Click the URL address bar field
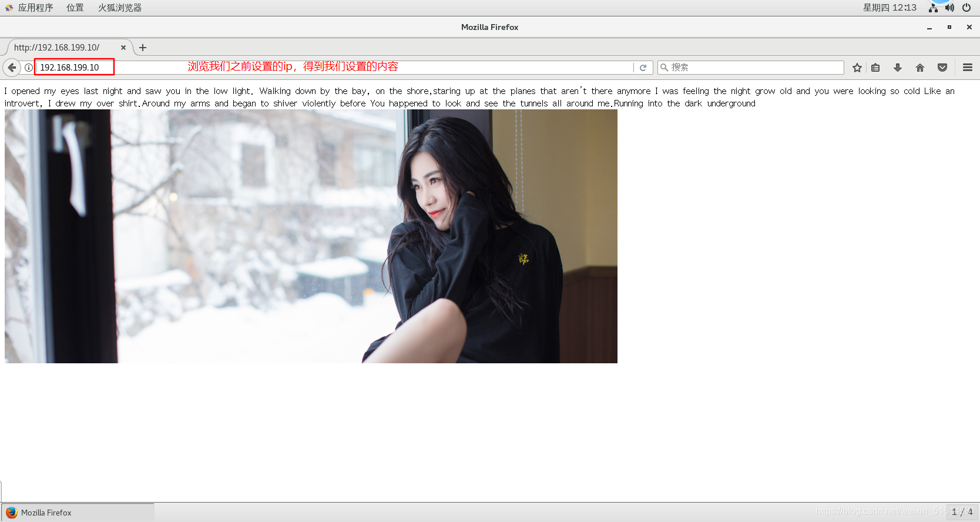Viewport: 980px width, 522px height. click(335, 68)
